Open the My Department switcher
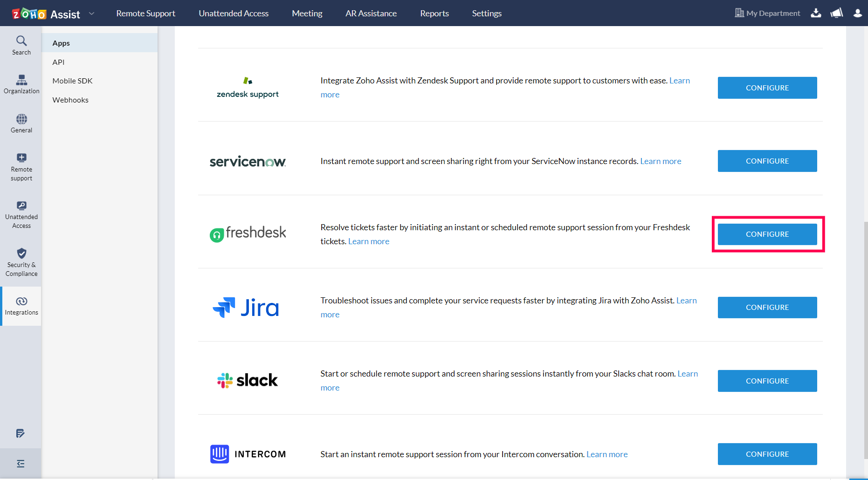Image resolution: width=868 pixels, height=480 pixels. 767,13
